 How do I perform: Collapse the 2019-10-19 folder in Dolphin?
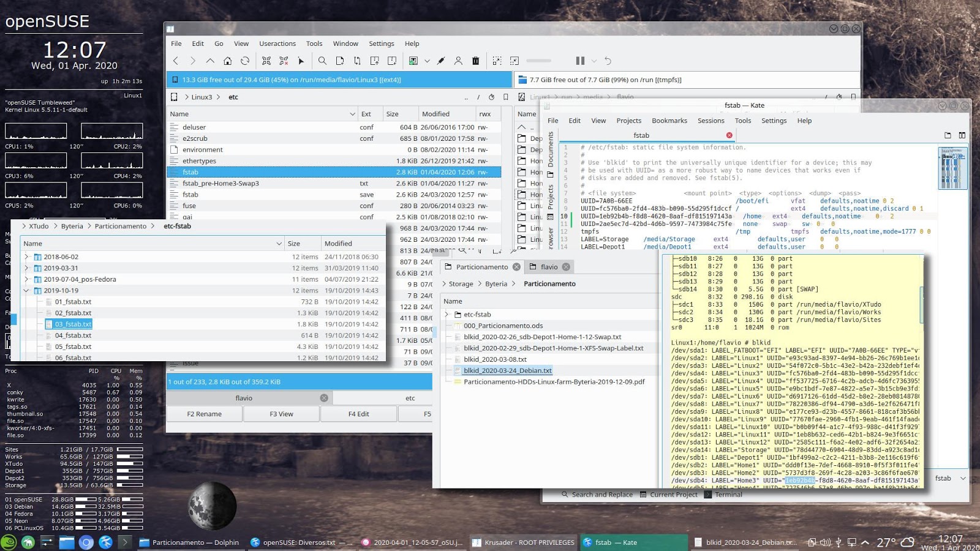[x=26, y=291]
